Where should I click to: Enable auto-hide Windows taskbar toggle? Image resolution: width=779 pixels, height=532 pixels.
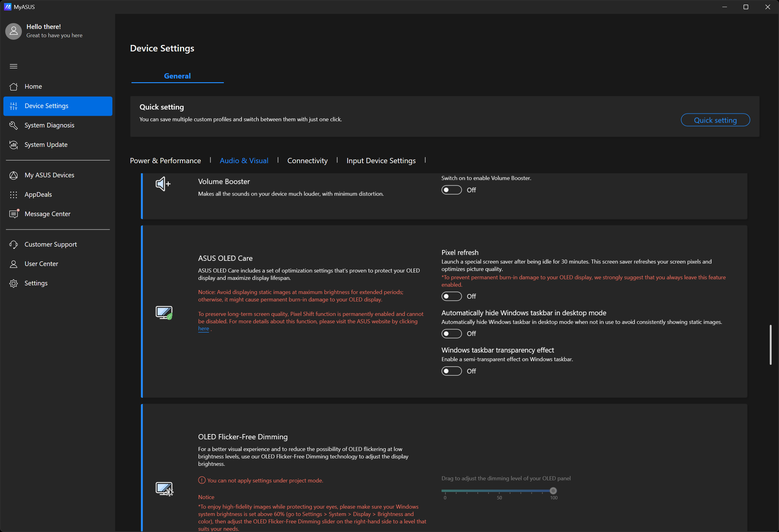point(451,334)
